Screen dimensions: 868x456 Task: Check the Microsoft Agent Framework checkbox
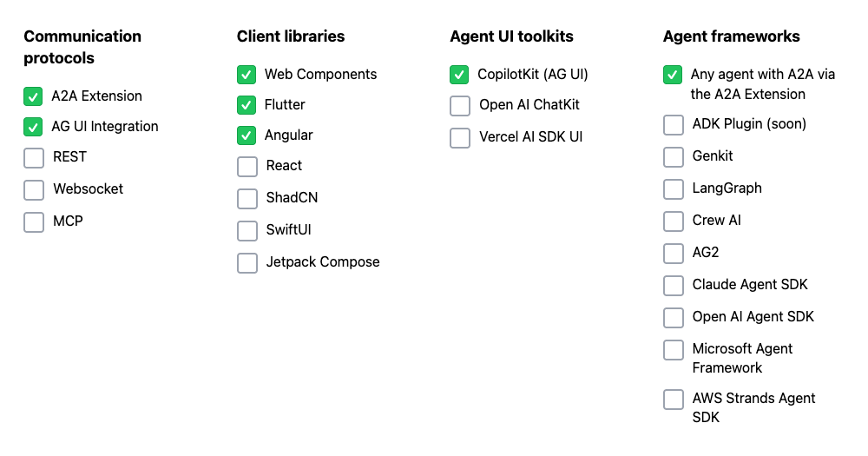tap(674, 350)
